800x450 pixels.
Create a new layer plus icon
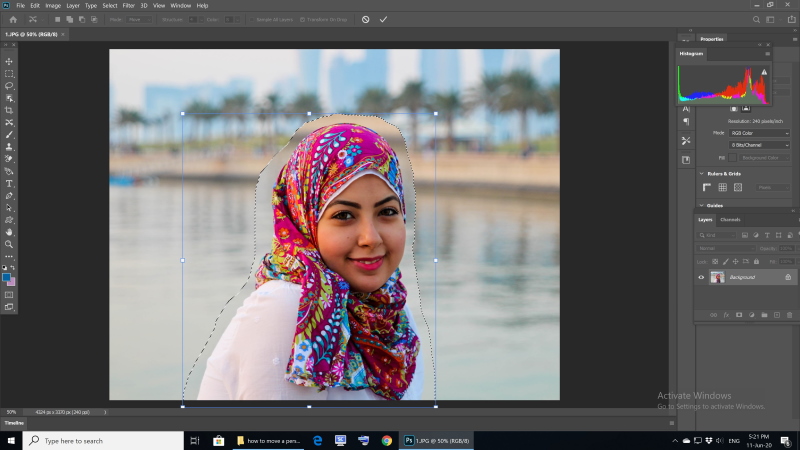point(777,315)
